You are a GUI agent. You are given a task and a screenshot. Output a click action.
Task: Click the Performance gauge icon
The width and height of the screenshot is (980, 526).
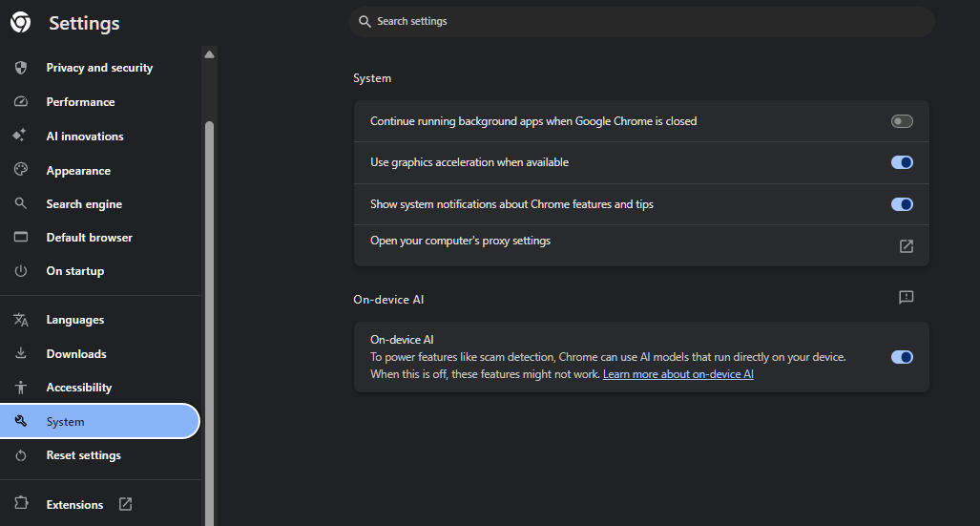click(x=21, y=101)
